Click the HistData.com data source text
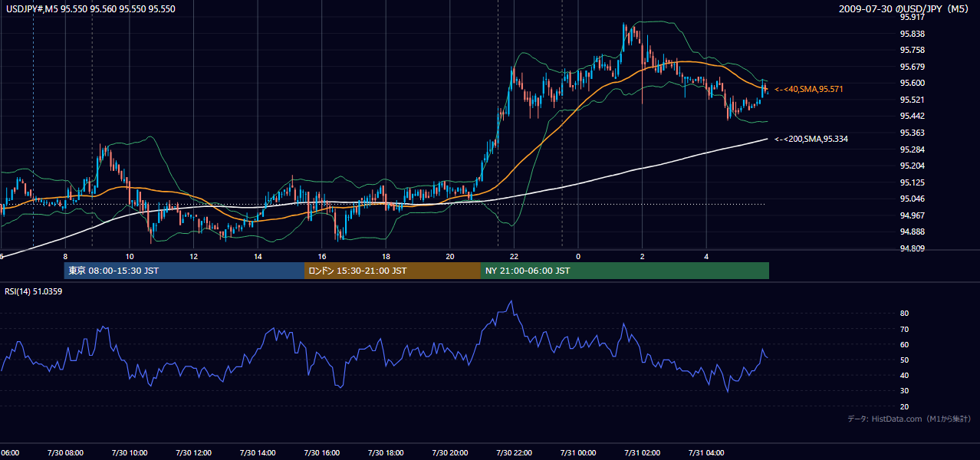This screenshot has height=460, width=980. pyautogui.click(x=909, y=419)
